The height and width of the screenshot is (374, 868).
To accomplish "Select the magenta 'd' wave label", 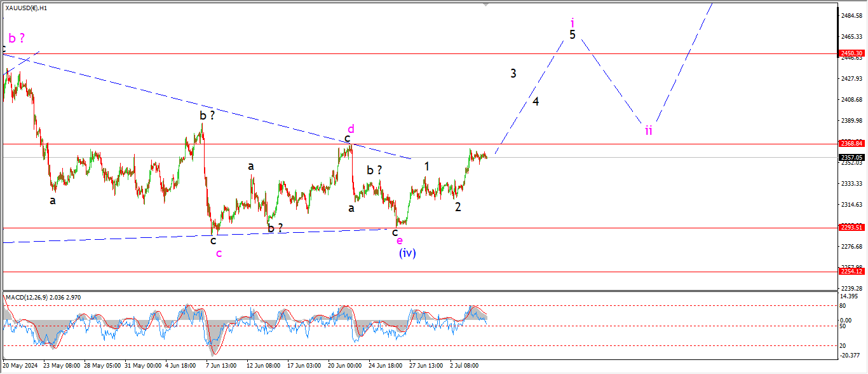I will (349, 128).
